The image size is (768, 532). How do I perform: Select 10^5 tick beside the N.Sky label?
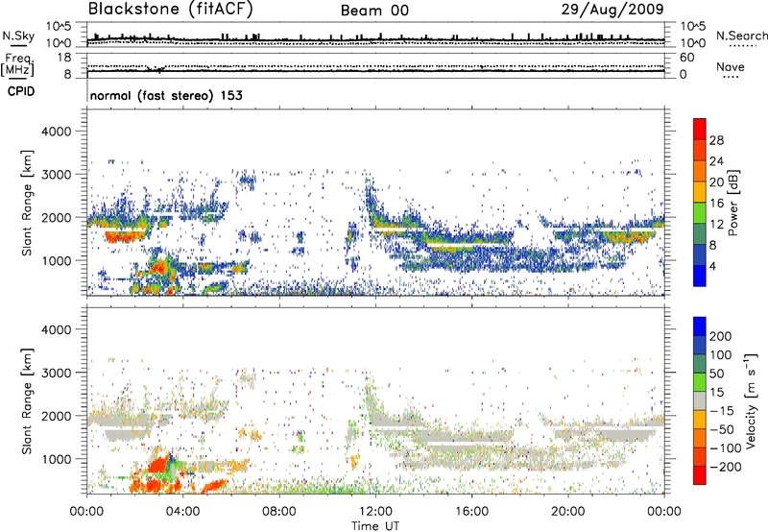(x=59, y=27)
